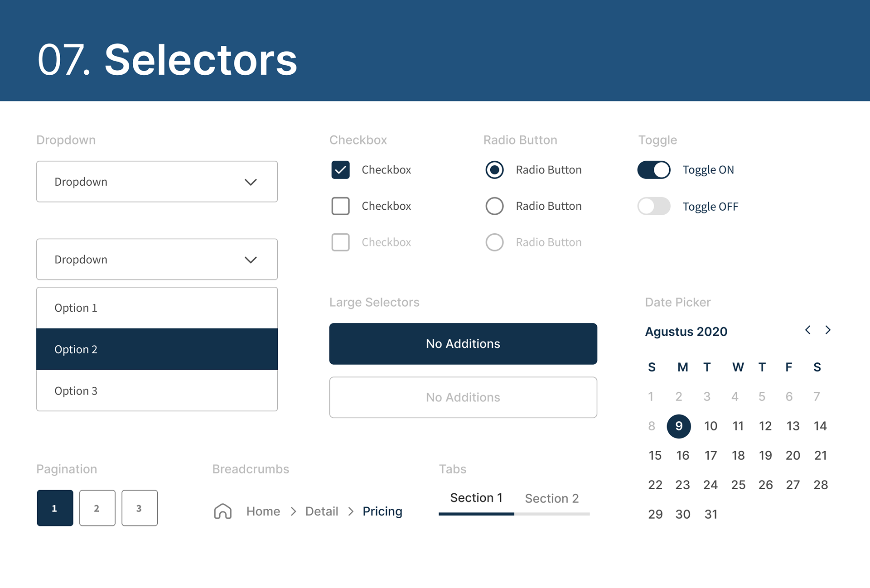Turn off the Toggle ON switch
The height and width of the screenshot is (588, 870).
coord(653,170)
